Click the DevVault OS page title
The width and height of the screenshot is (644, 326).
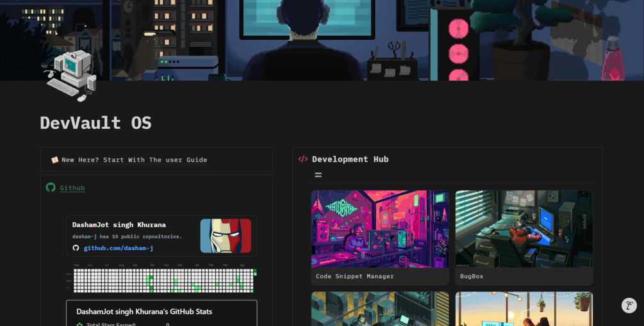click(x=95, y=123)
